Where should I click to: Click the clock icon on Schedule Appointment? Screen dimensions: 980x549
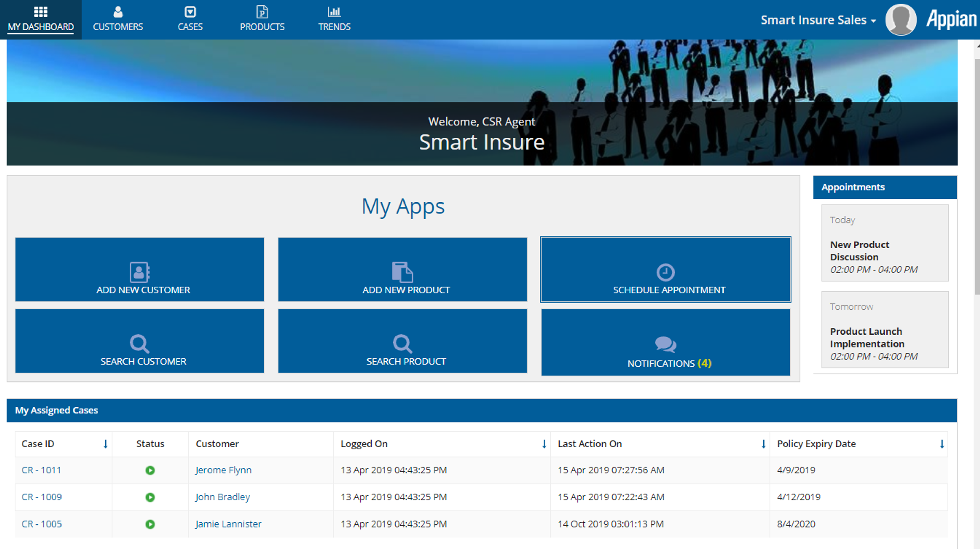coord(665,272)
